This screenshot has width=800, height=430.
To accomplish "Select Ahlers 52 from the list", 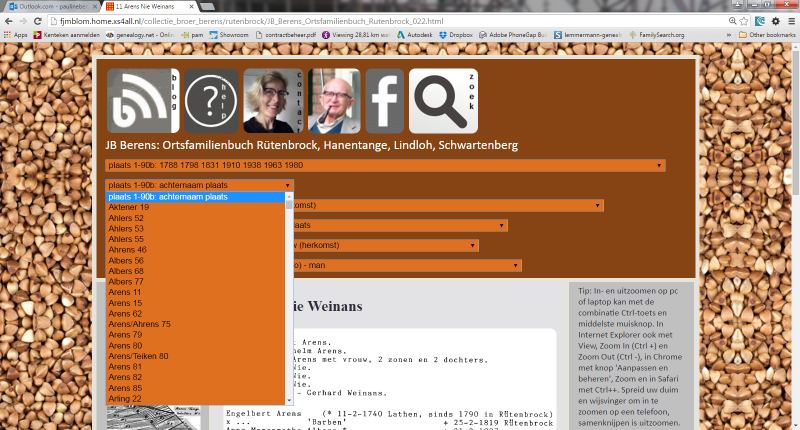I will point(195,218).
